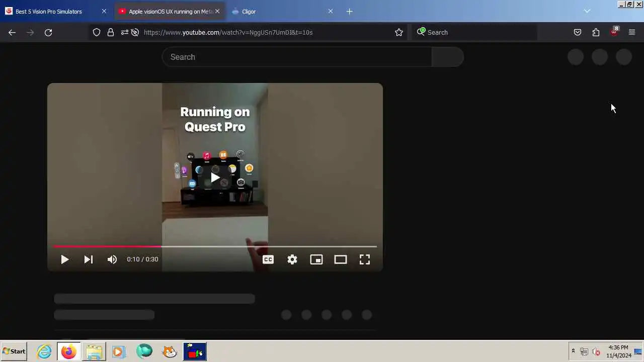Skip to the next video
The width and height of the screenshot is (644, 362).
tap(89, 259)
